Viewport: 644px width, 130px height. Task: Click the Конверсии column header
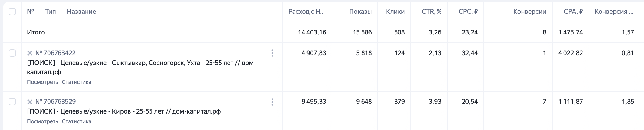[529, 12]
